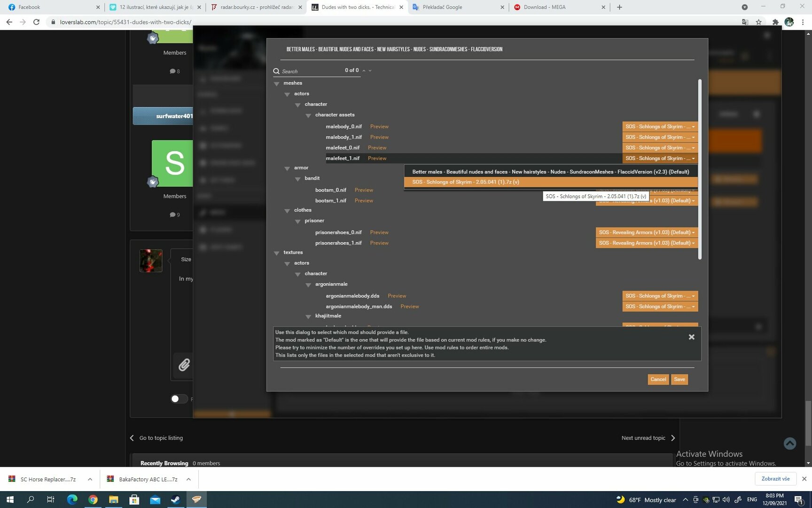Image resolution: width=812 pixels, height=508 pixels.
Task: Collapse the meshes tree node
Action: 276,83
